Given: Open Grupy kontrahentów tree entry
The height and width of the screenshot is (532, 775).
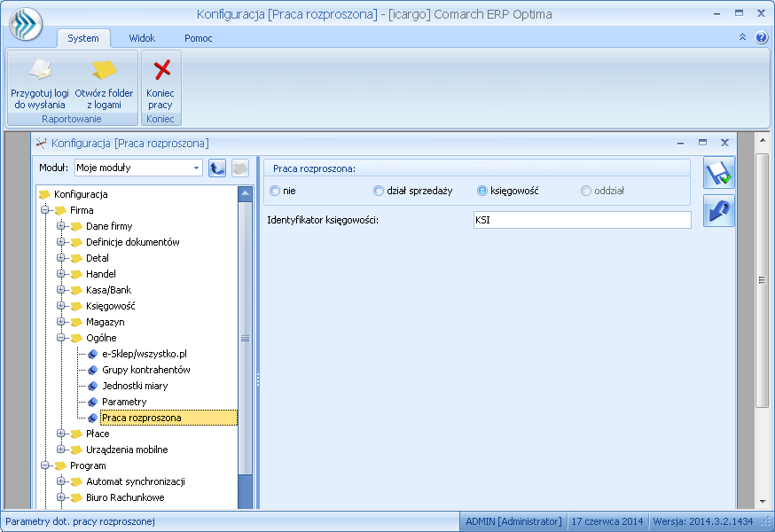Looking at the screenshot, I should [145, 370].
